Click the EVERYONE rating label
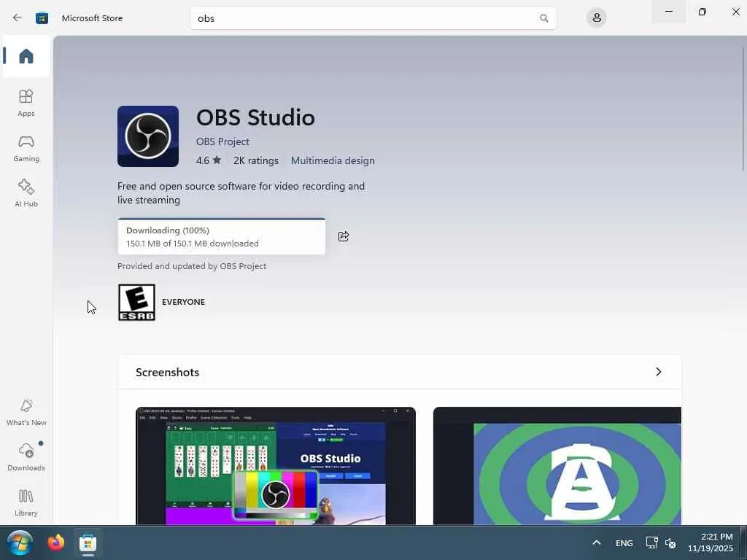The image size is (747, 560). coord(183,302)
